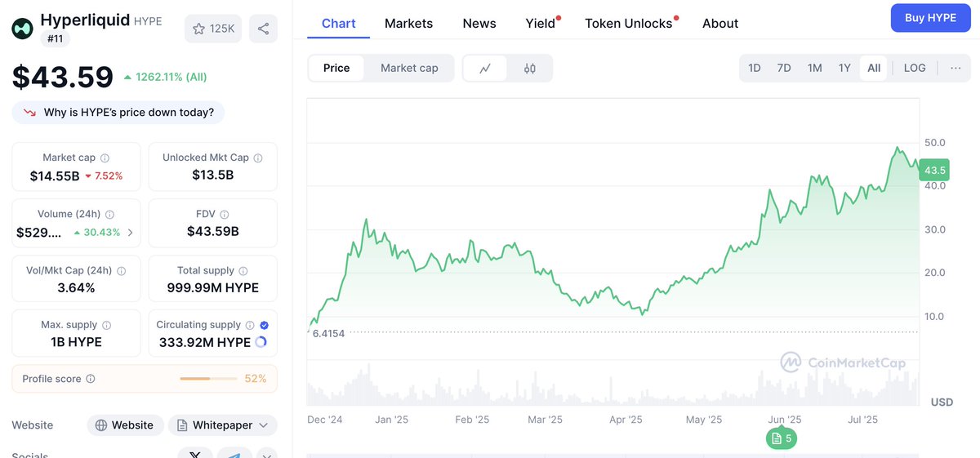Click the Total supply info icon
This screenshot has height=458, width=980.
tap(243, 271)
